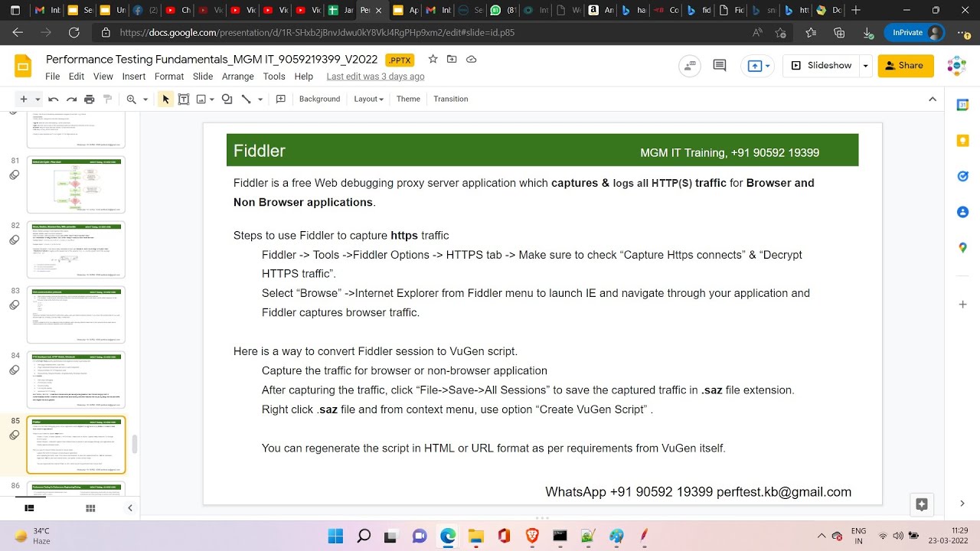Open the File menu
The image size is (980, 551).
tap(52, 77)
